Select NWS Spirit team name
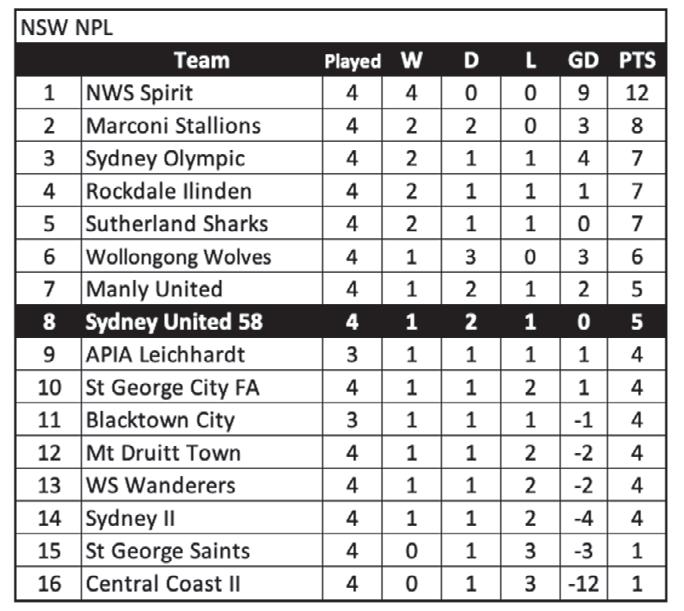Screen dimensions: 684x611 139,93
